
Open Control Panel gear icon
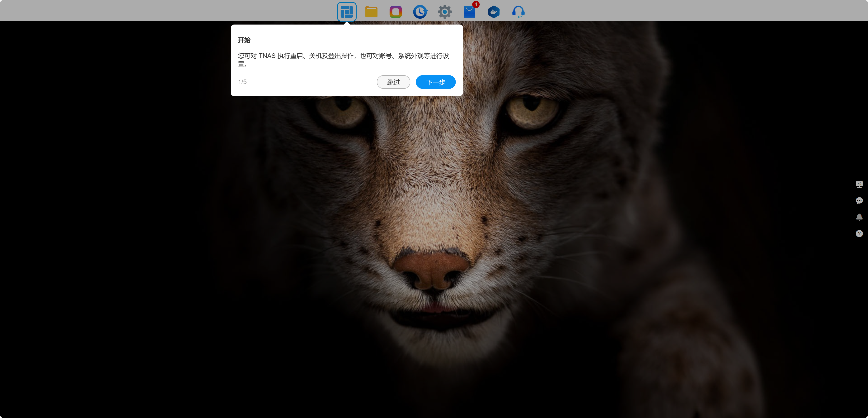[x=445, y=12]
